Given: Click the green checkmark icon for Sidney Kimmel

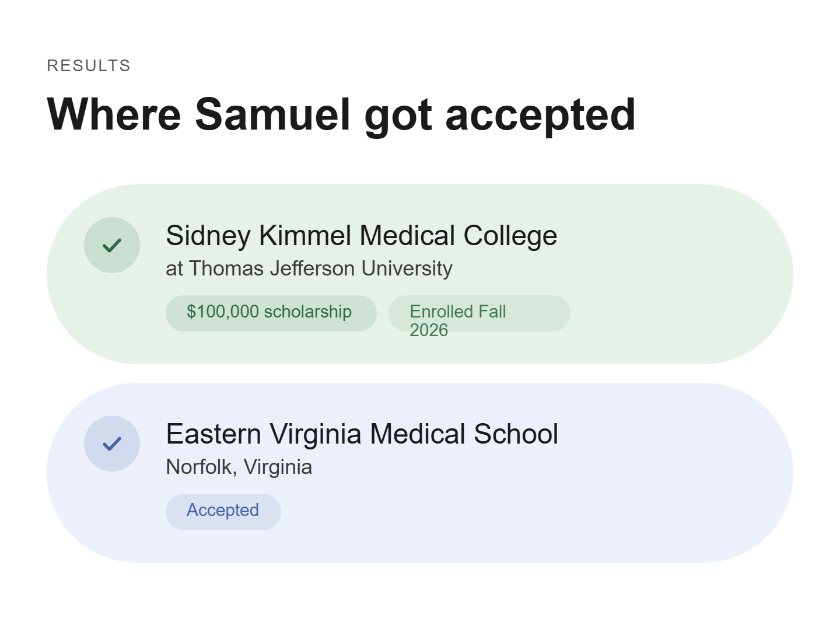Looking at the screenshot, I should pos(112,245).
